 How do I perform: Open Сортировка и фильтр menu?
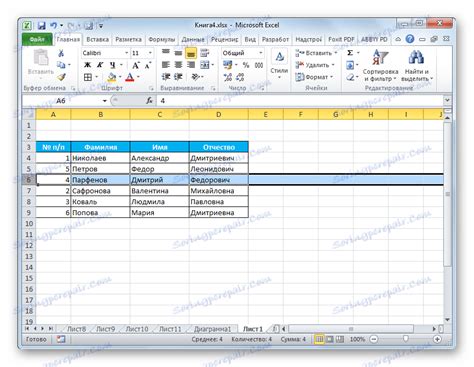(x=380, y=65)
